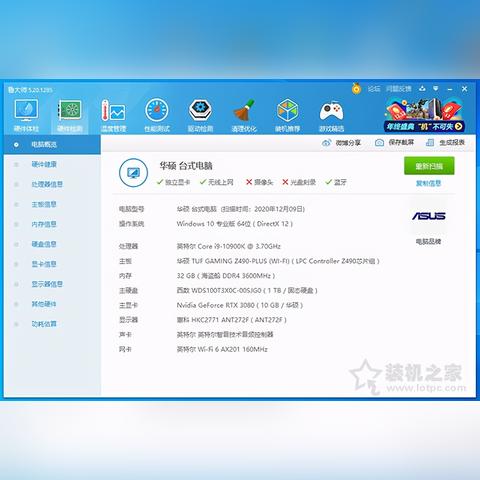Click the 独立显卡 check status label
Image resolution: width=480 pixels, height=480 pixels.
pos(174,182)
